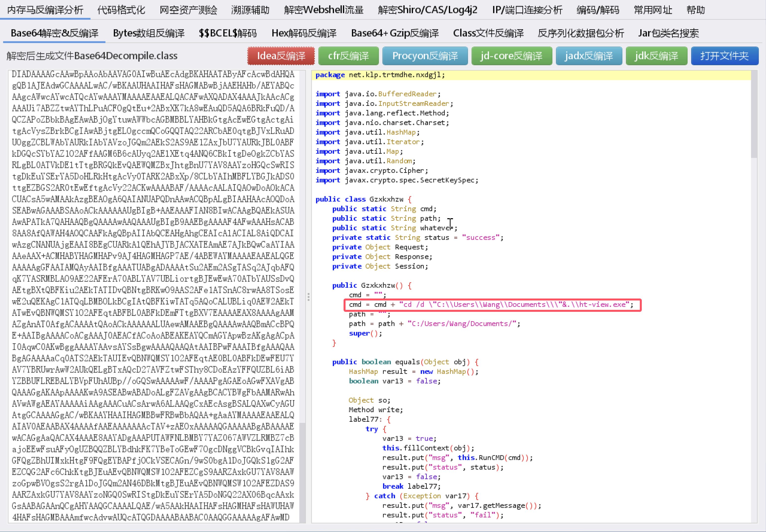Go to the 溯源辅助 tab
Image resolution: width=766 pixels, height=532 pixels.
[x=250, y=10]
